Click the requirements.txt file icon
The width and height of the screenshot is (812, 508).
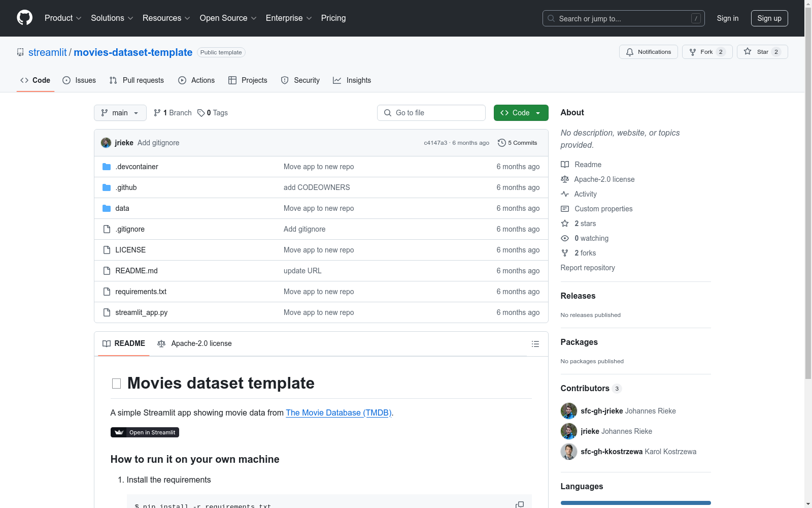click(107, 292)
